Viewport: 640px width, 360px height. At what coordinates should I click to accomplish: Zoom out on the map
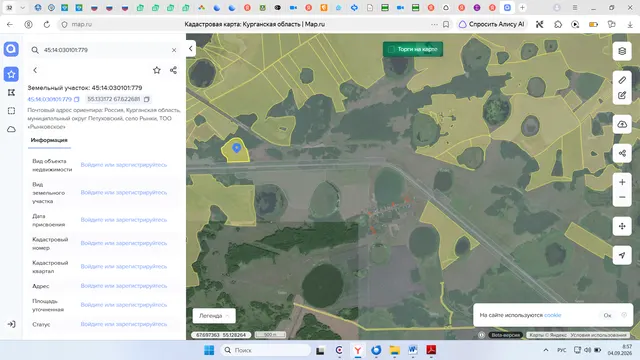tap(622, 197)
